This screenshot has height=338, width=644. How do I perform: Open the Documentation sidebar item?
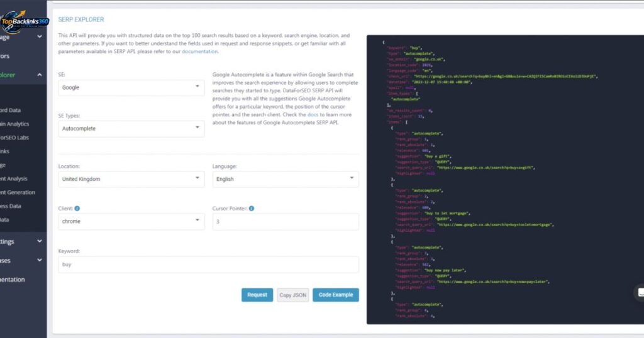13,280
